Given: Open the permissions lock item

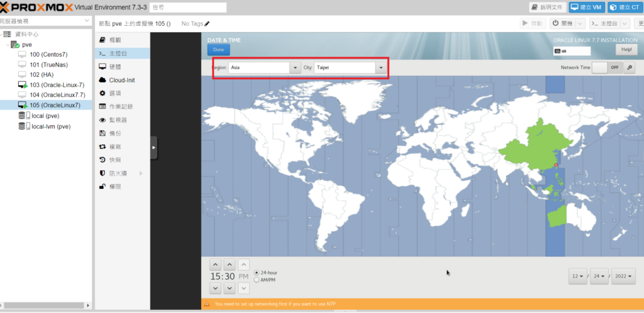Looking at the screenshot, I should [114, 186].
